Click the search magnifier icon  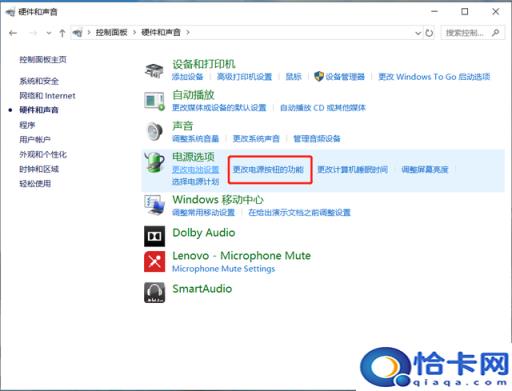coord(495,33)
